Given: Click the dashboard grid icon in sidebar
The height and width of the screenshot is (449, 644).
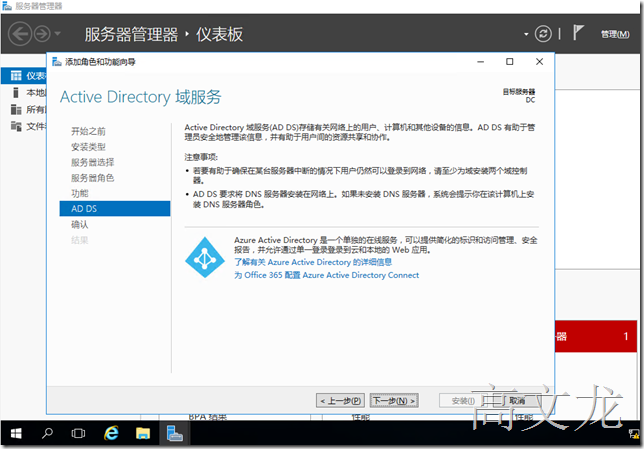Looking at the screenshot, I should [x=16, y=76].
